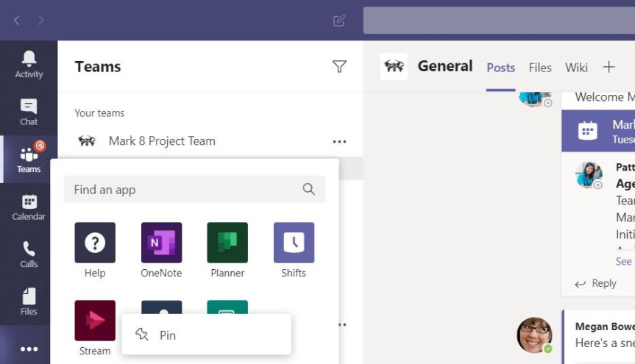Click the Stream app icon
This screenshot has width=635, height=364.
(95, 321)
